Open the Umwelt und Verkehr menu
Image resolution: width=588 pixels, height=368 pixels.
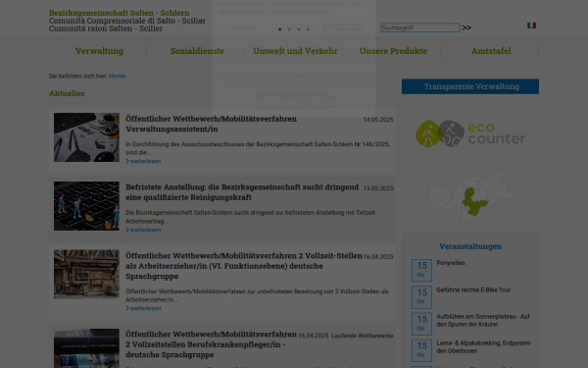coord(295,51)
